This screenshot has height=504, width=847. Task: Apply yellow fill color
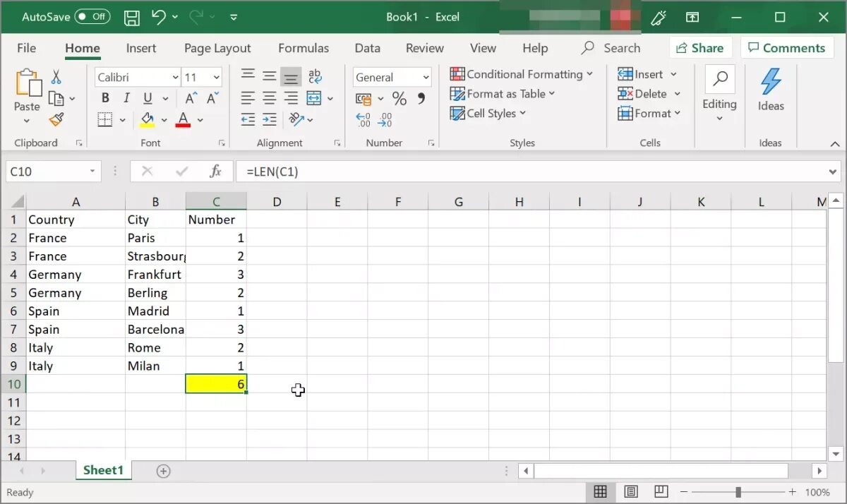click(147, 119)
